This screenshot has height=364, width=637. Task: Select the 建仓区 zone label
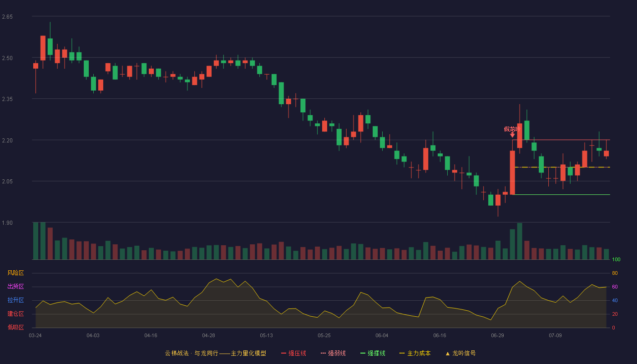(15, 314)
